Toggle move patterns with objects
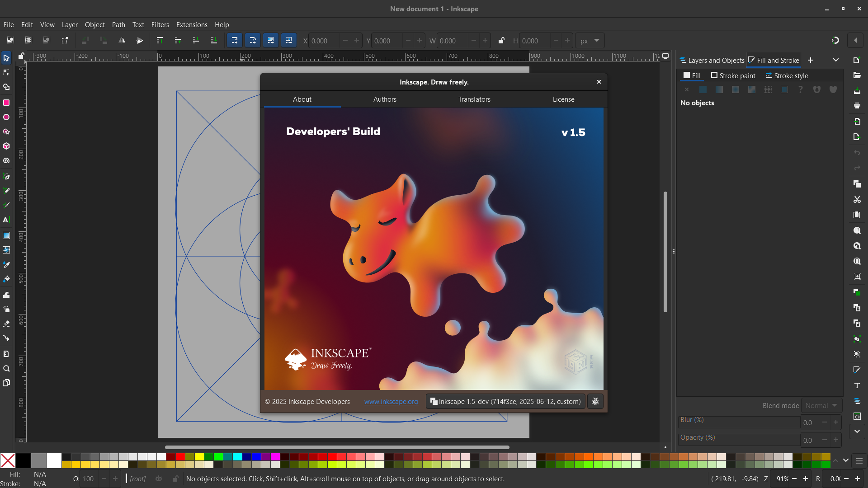 click(289, 41)
